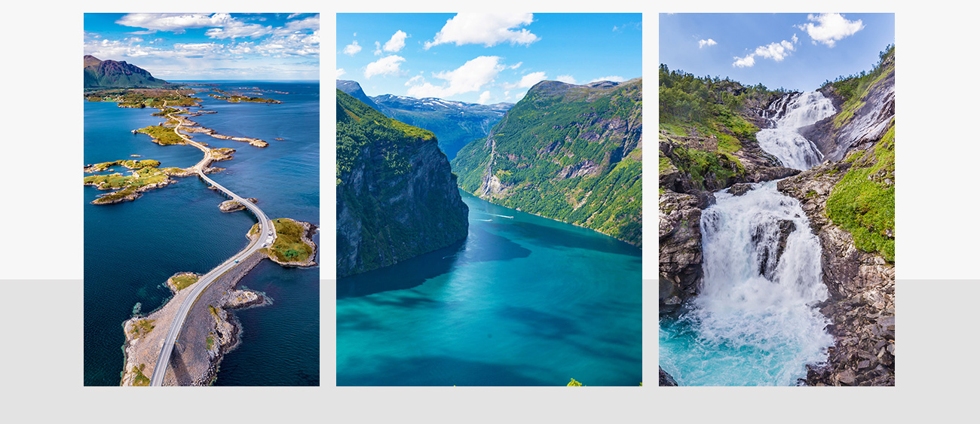This screenshot has height=424, width=980.
Task: Open the image with winding bridge road
Action: (201, 200)
